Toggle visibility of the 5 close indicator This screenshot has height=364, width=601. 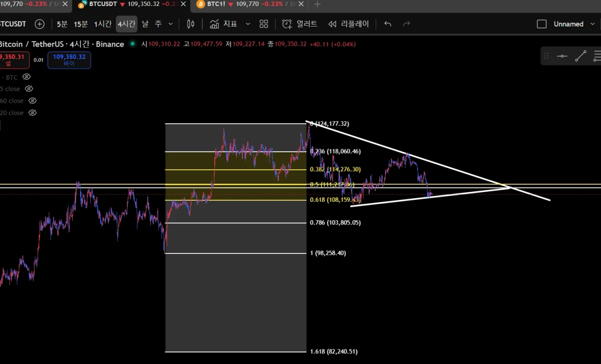tap(29, 89)
